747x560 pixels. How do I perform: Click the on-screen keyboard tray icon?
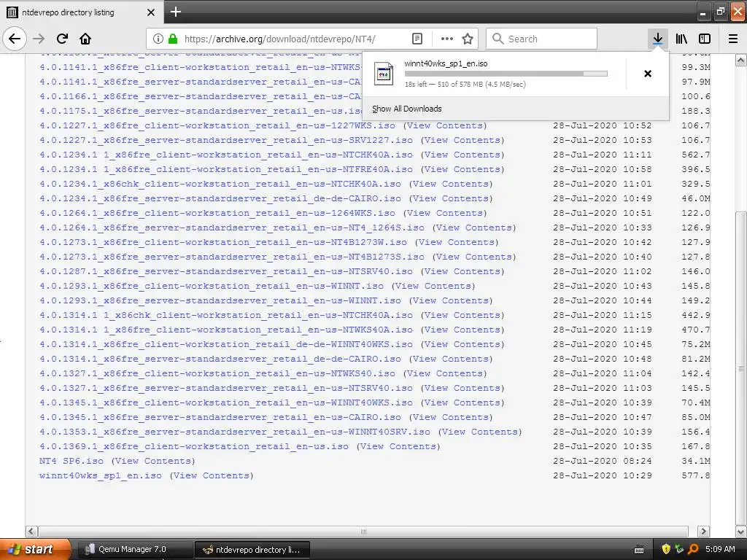[639, 550]
